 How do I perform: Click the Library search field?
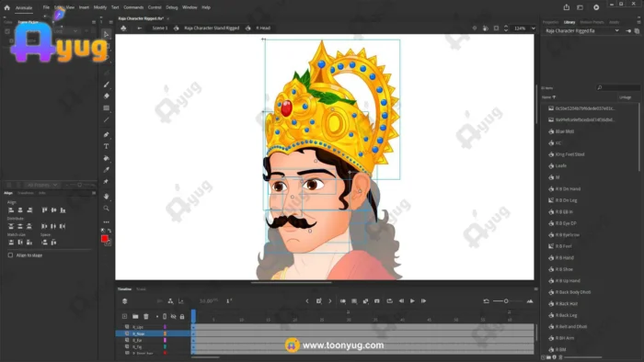(x=618, y=87)
